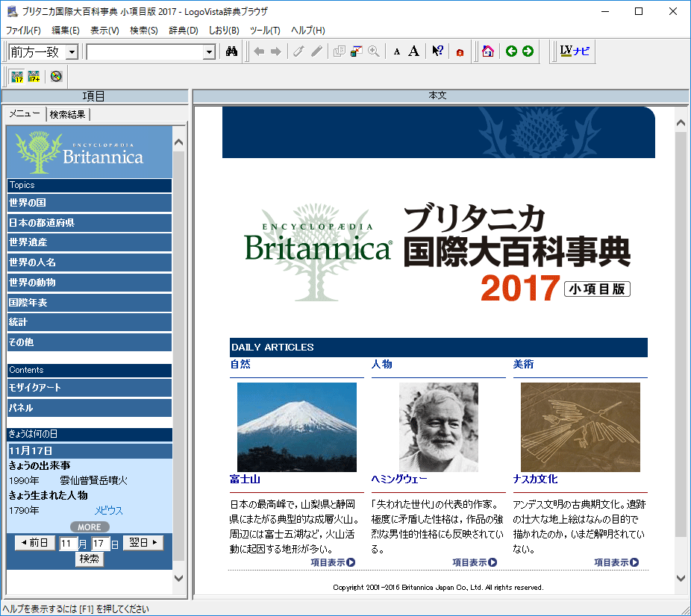Open ヘミングウェー article via 項目表示 arrow
The image size is (691, 616).
[475, 562]
